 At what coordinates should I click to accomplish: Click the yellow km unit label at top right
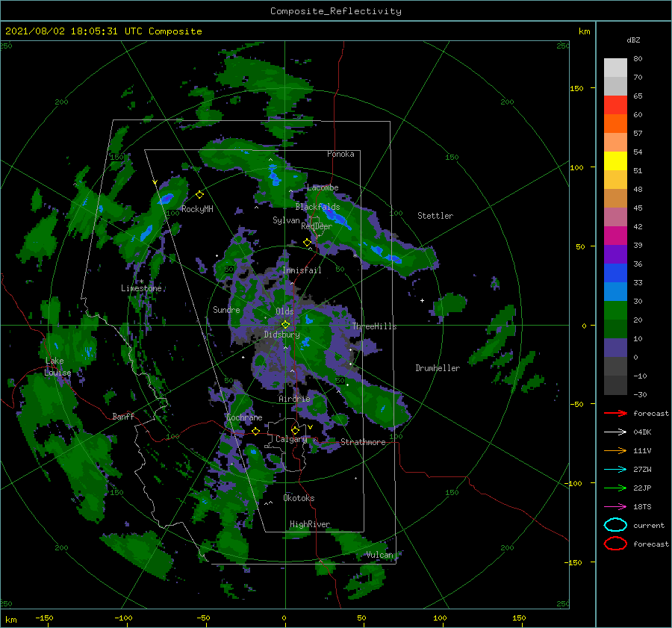click(x=584, y=31)
